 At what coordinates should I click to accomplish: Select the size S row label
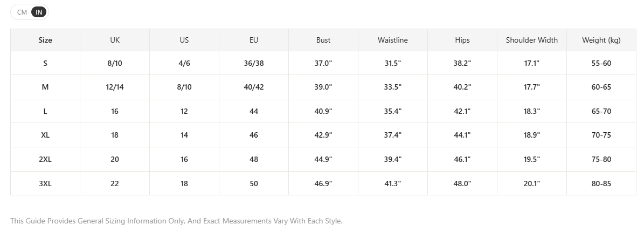(45, 63)
